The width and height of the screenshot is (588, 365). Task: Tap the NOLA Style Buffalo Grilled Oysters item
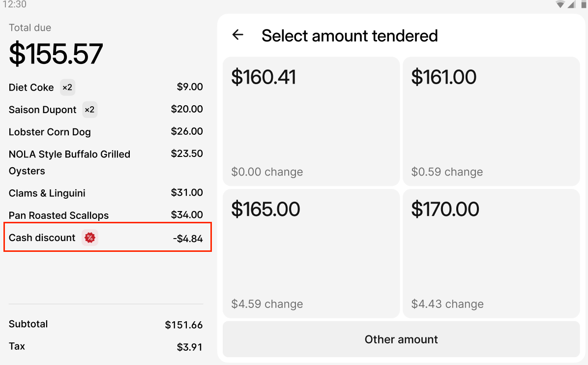(106, 162)
